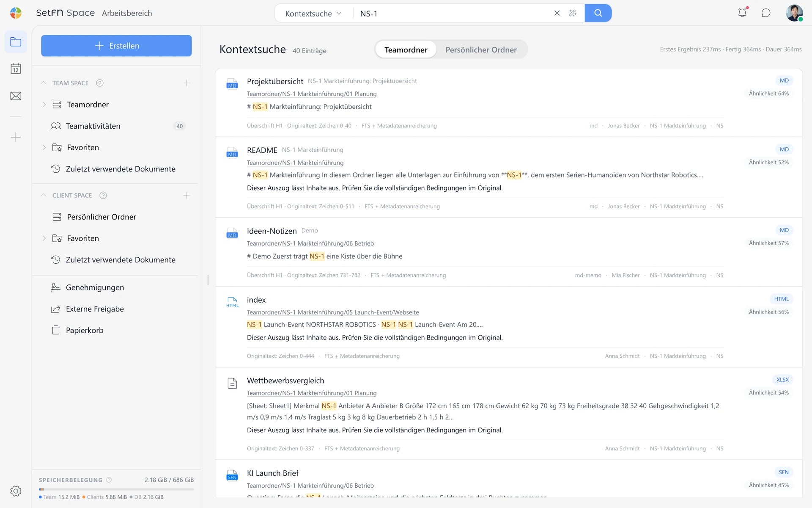Expand Favoriten under CLIENT SPACE

44,238
